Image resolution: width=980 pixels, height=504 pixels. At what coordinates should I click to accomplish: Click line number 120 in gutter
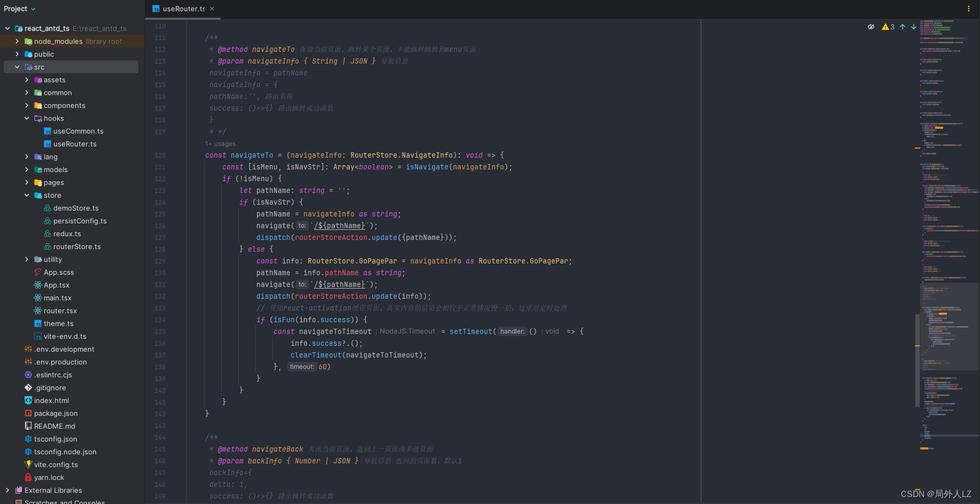point(160,155)
